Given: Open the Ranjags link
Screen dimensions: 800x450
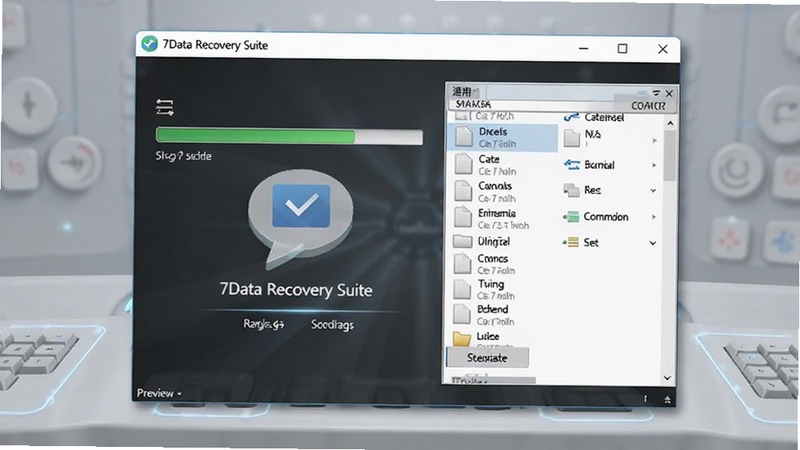Looking at the screenshot, I should coord(263,324).
